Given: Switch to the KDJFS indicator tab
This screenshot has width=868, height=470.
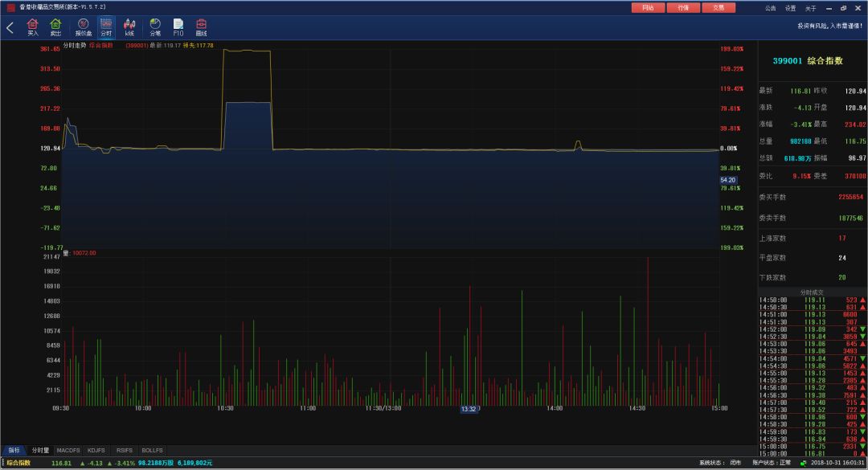Looking at the screenshot, I should [x=96, y=450].
